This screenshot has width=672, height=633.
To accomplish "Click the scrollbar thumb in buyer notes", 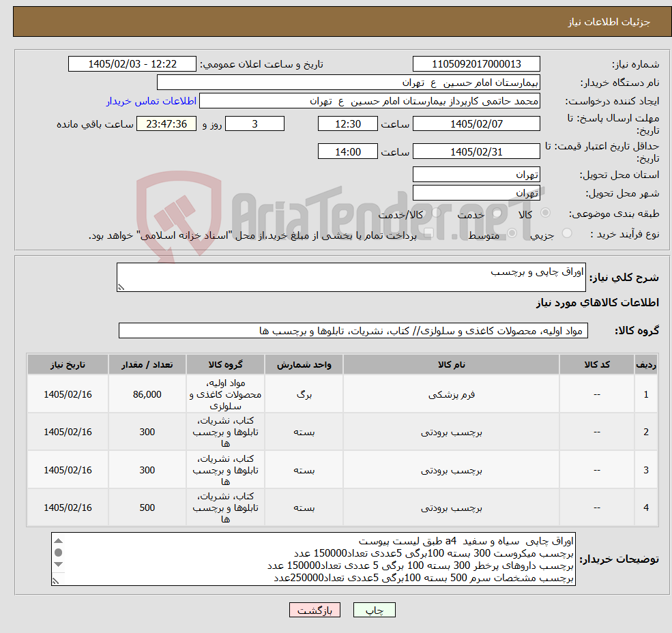I will click(59, 553).
